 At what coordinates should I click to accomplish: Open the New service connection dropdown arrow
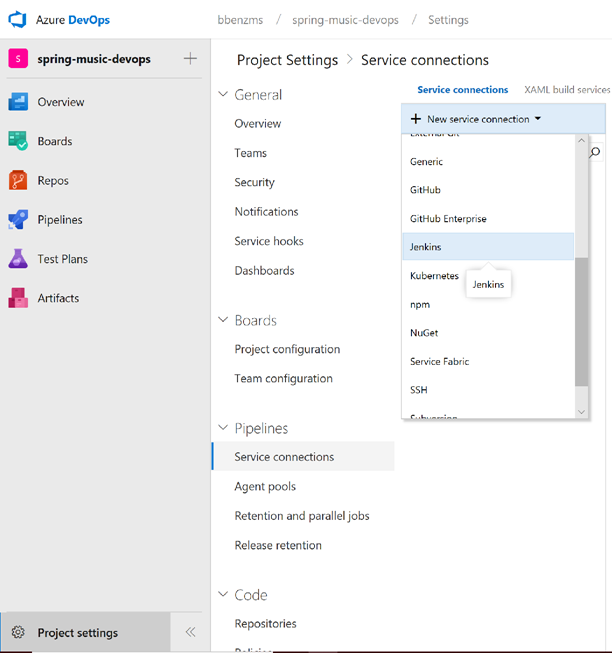[x=538, y=119]
